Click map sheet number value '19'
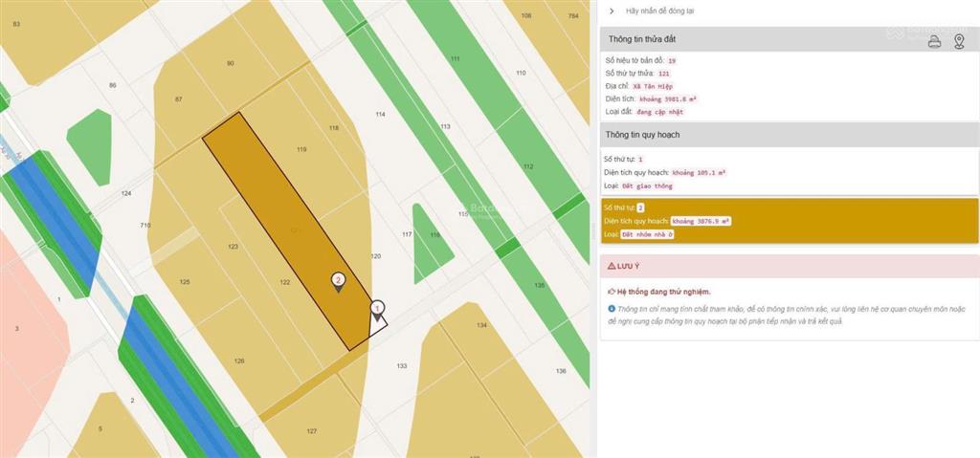Image resolution: width=980 pixels, height=458 pixels. [672, 61]
